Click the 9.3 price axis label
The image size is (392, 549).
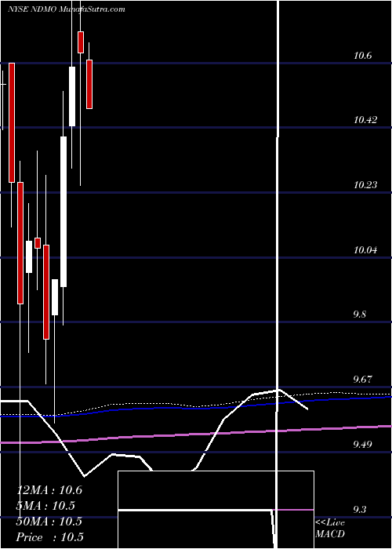pos(360,510)
